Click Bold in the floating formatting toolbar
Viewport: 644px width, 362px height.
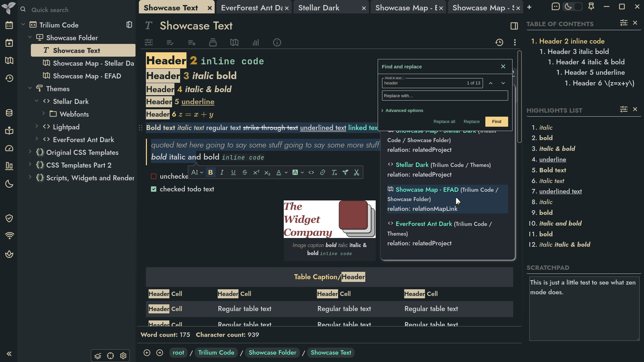pos(211,172)
